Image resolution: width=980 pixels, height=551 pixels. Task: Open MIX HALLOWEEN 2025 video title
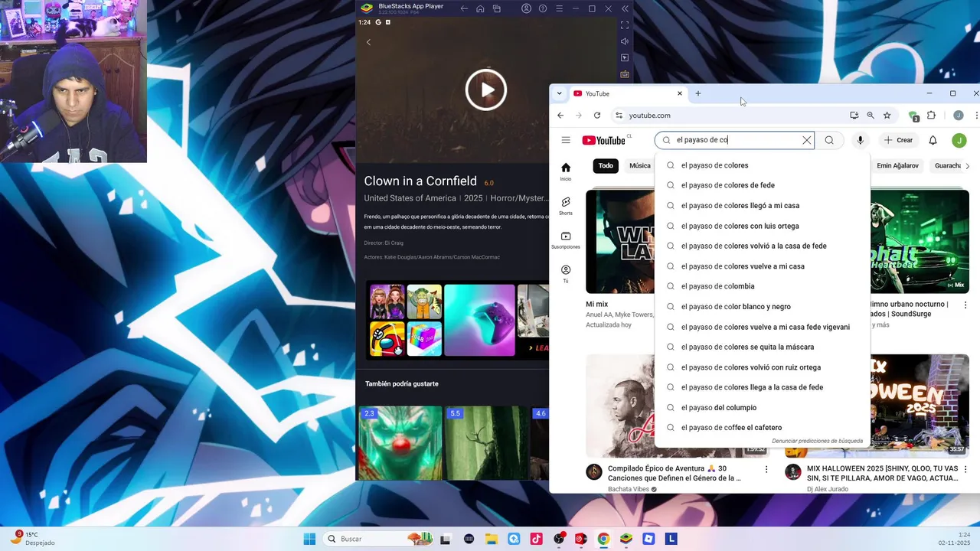click(x=882, y=473)
